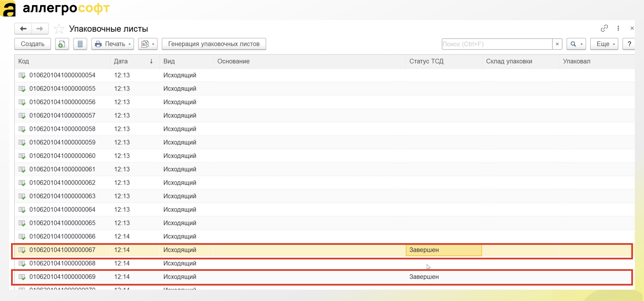This screenshot has width=644, height=301.
Task: Open the list view icon button
Action: click(80, 44)
